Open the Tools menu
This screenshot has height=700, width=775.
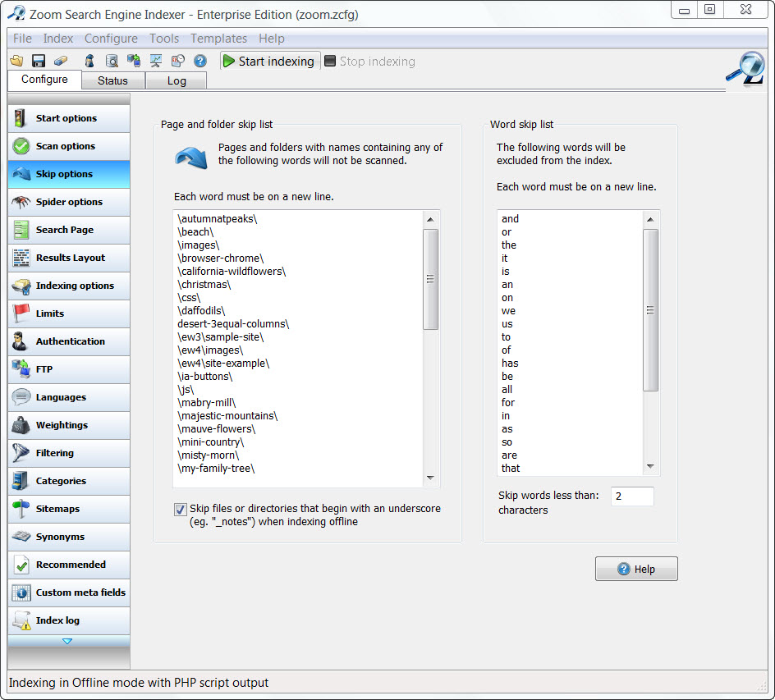[x=164, y=39]
